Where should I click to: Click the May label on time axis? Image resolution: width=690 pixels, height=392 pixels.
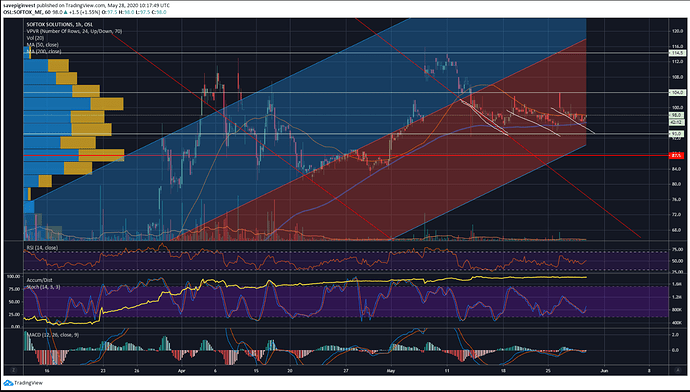tap(391, 370)
